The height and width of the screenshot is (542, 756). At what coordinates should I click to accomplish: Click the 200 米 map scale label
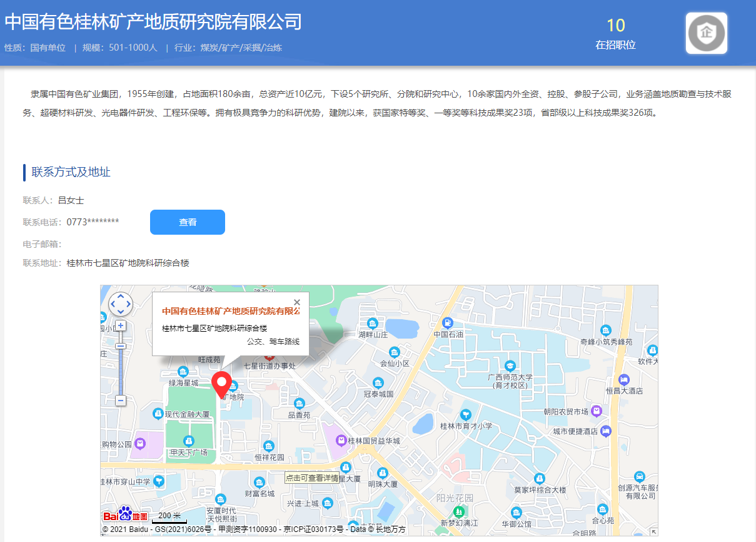pos(169,515)
